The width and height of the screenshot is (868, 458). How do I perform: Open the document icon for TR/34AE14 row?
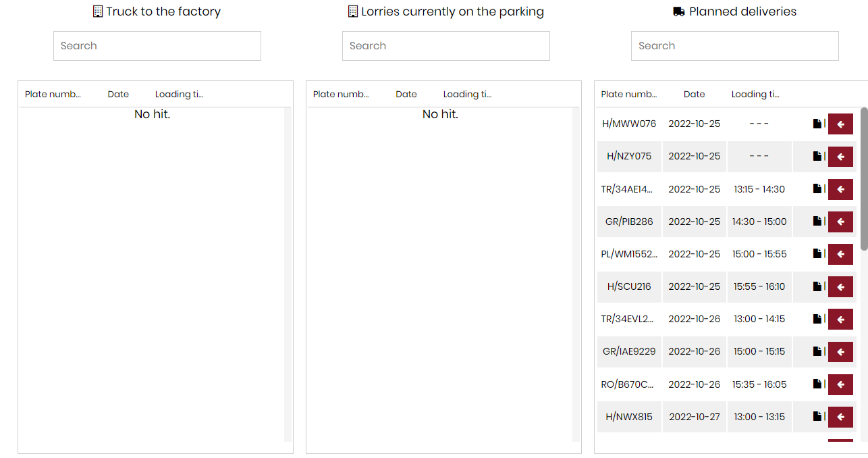[817, 189]
